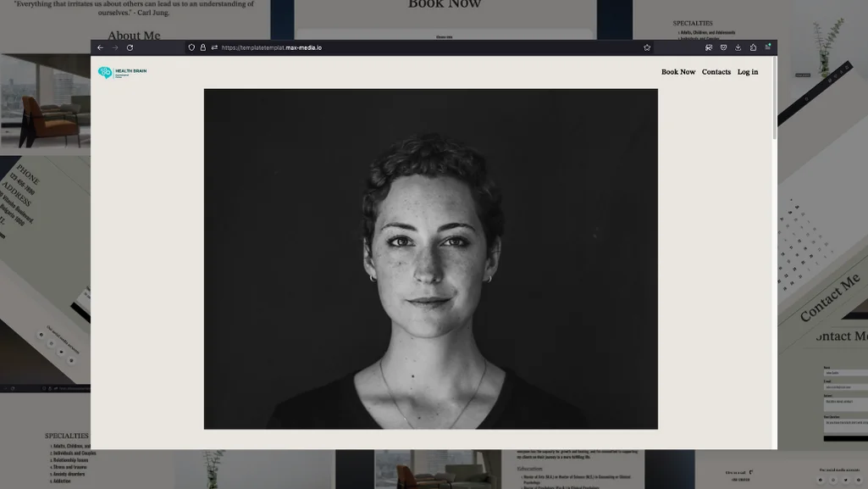
Task: Open the Book Now page
Action: [x=677, y=72]
